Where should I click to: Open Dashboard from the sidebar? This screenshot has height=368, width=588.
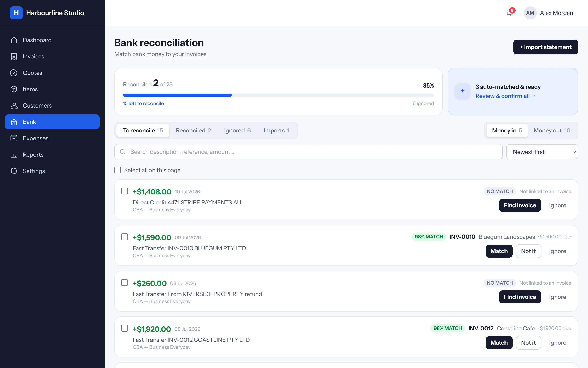[52, 40]
